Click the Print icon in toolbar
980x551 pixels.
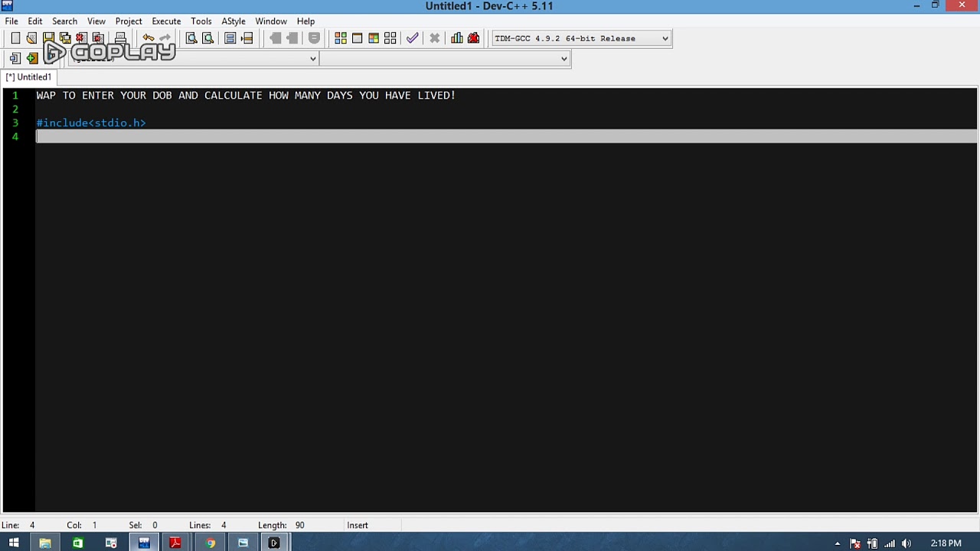coord(120,38)
